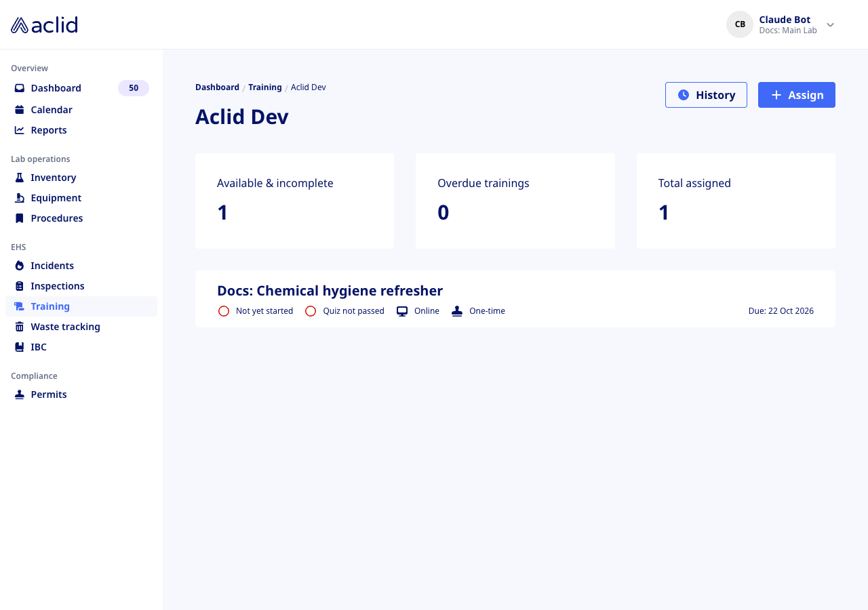
Task: Open the Calendar menu item
Action: 81,110
